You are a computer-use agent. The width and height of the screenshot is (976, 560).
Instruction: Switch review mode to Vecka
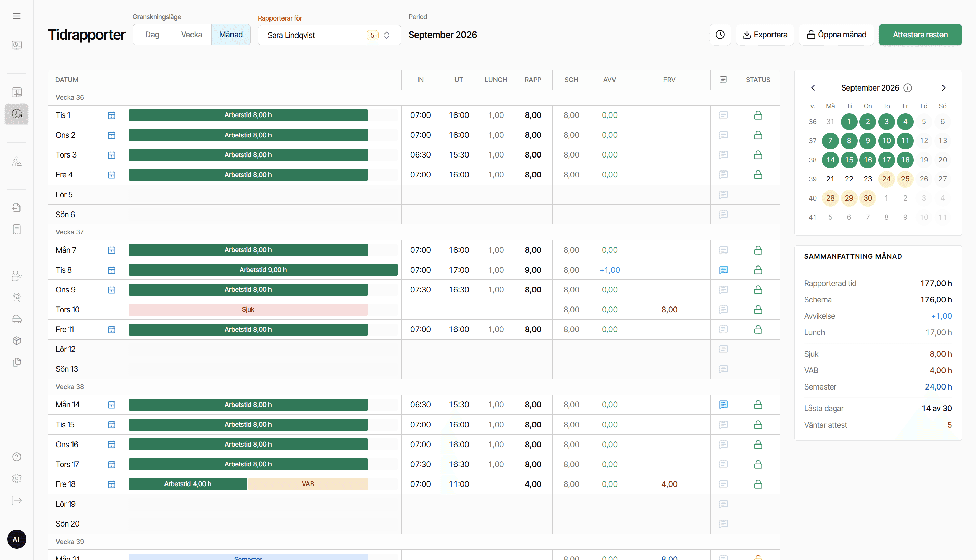[192, 35]
